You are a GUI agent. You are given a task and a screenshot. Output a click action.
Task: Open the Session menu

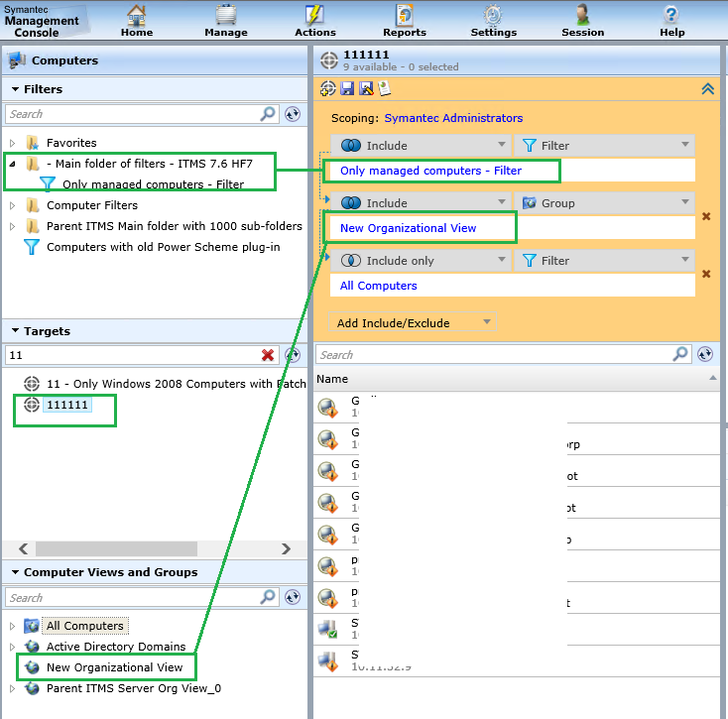pyautogui.click(x=582, y=21)
